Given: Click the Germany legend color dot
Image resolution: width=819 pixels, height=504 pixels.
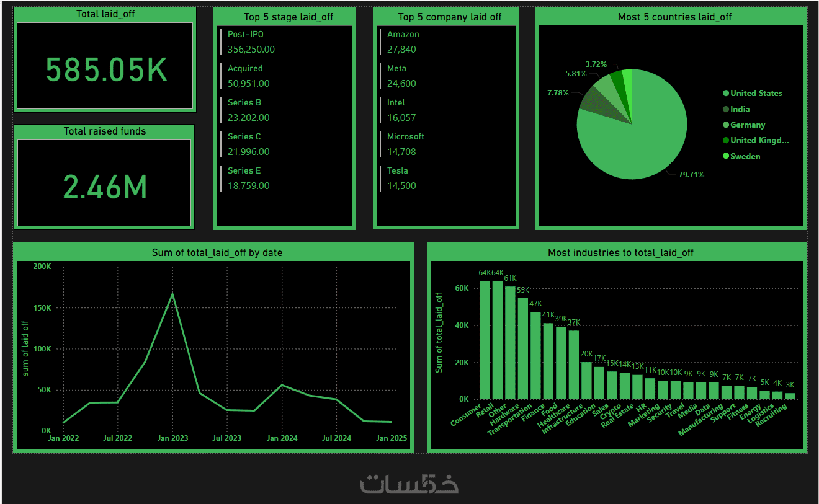Looking at the screenshot, I should pos(726,125).
